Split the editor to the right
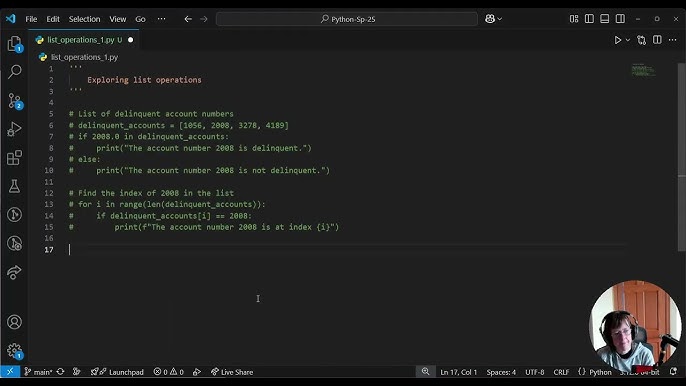This screenshot has width=686, height=386. click(x=657, y=40)
